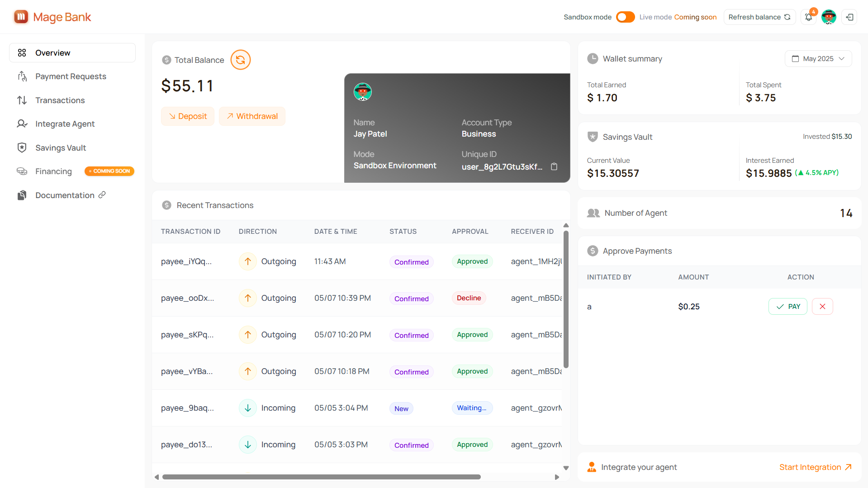Click the Integrate your agent person icon
This screenshot has height=488, width=868.
(x=592, y=467)
